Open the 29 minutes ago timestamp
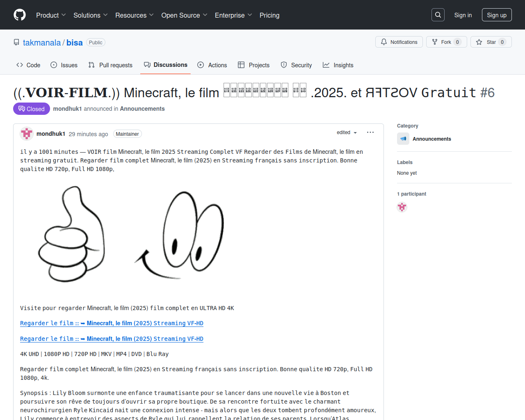This screenshot has height=420, width=525. tap(89, 134)
